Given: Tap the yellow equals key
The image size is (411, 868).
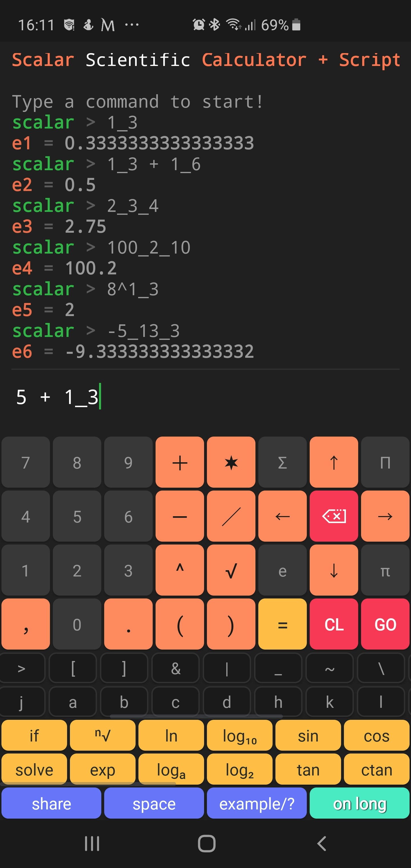Looking at the screenshot, I should pyautogui.click(x=282, y=624).
